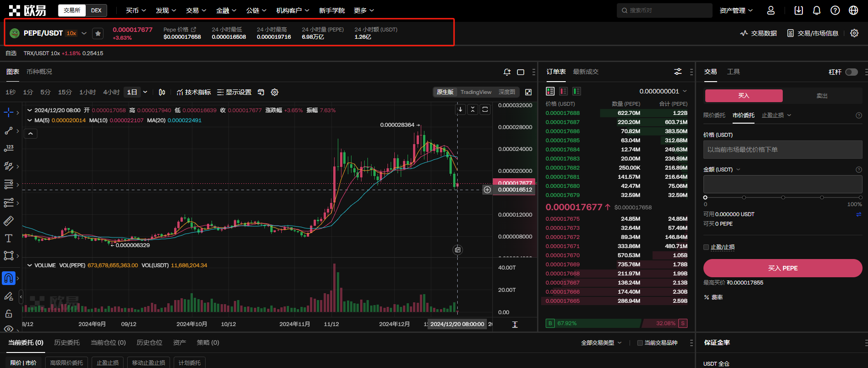Enable the take-profit/stop-loss checkbox
Viewport: 868px width, 368px height.
(x=706, y=247)
